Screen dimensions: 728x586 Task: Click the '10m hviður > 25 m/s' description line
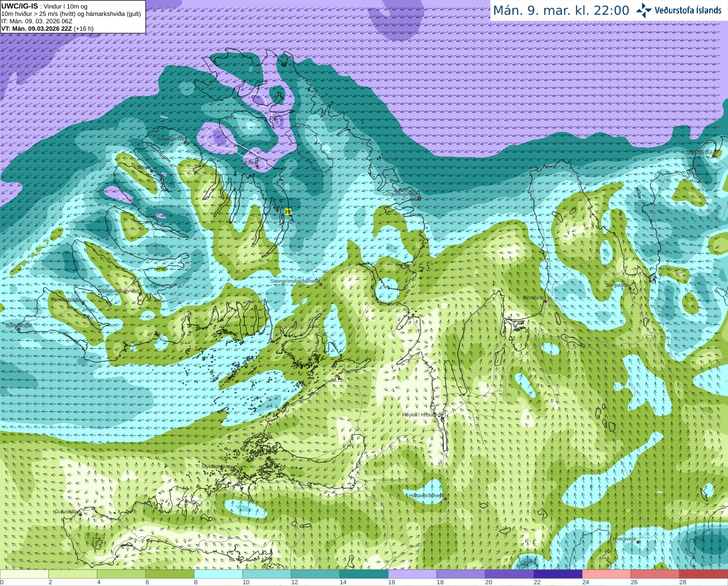pyautogui.click(x=71, y=14)
